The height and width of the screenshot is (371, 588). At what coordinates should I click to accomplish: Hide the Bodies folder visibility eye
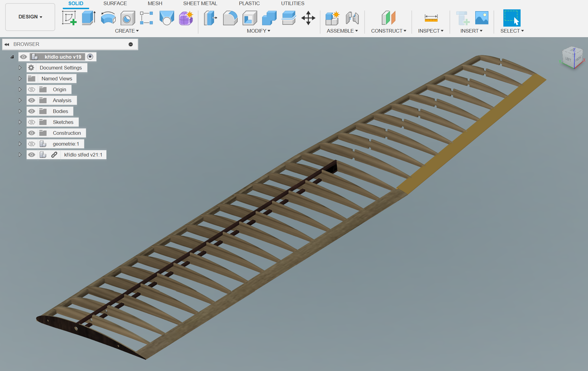click(31, 111)
